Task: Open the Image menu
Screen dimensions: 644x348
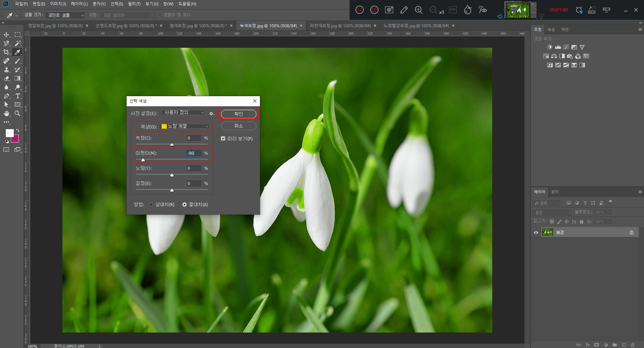Action: click(58, 4)
